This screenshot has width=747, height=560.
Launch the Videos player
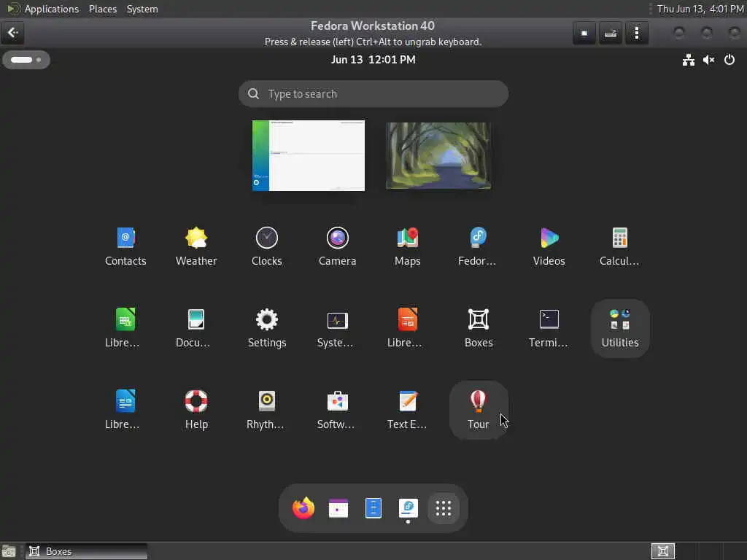coord(549,247)
